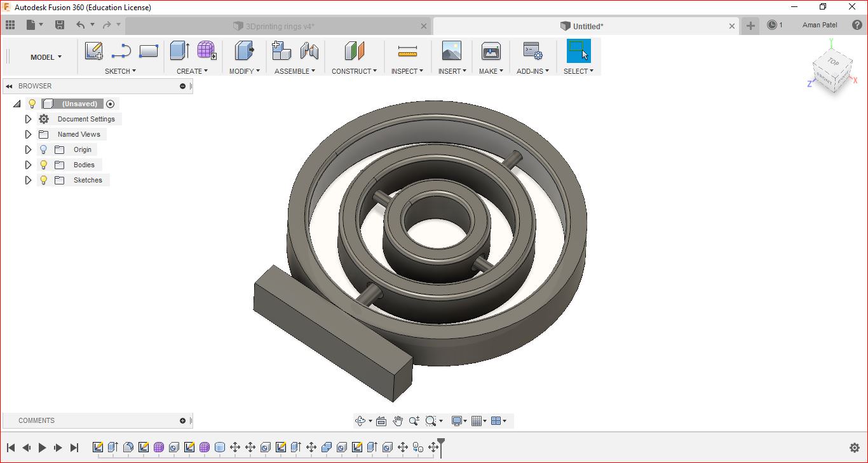Select the Zoom tool

pos(414,421)
